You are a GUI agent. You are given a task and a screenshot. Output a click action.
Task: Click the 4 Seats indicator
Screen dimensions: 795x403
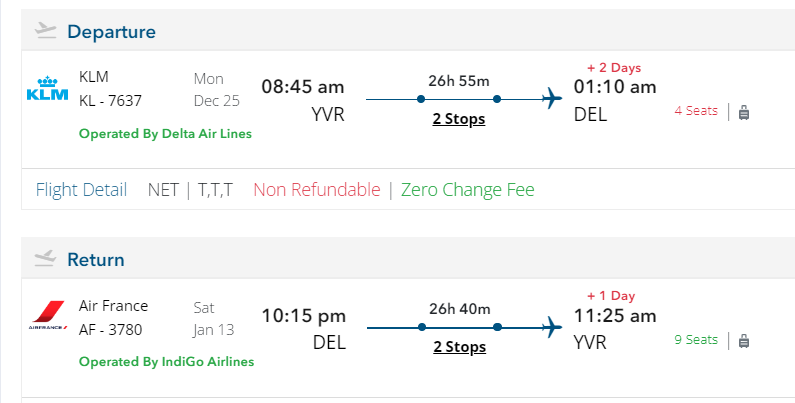point(696,111)
